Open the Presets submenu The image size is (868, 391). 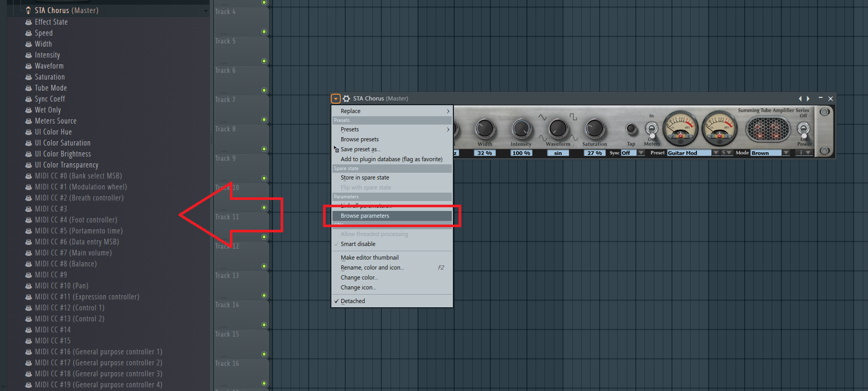(392, 129)
